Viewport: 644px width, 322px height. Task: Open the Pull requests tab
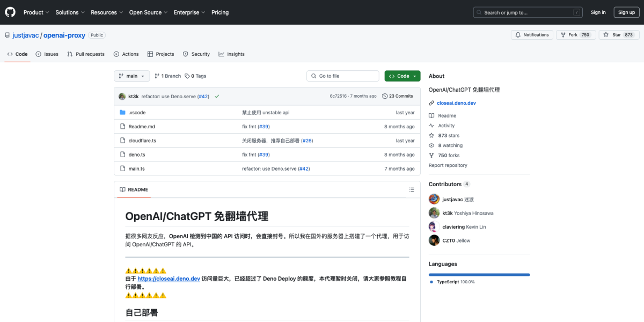85,54
